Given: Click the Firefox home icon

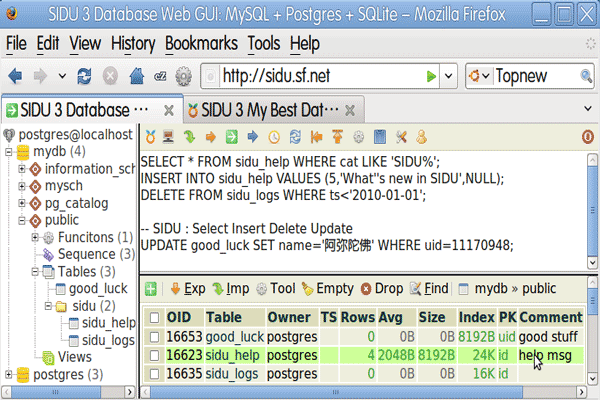Looking at the screenshot, I should click(x=133, y=76).
